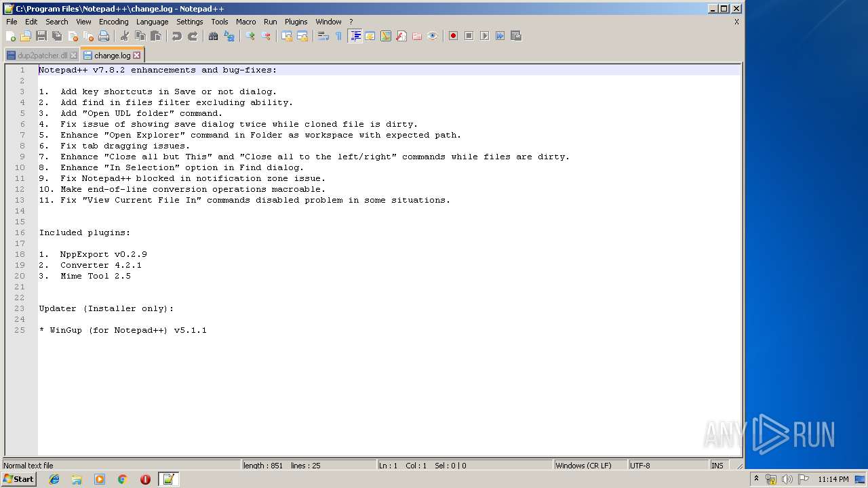Click the Replace toolbar icon
Viewport: 868px width, 488px height.
[229, 36]
